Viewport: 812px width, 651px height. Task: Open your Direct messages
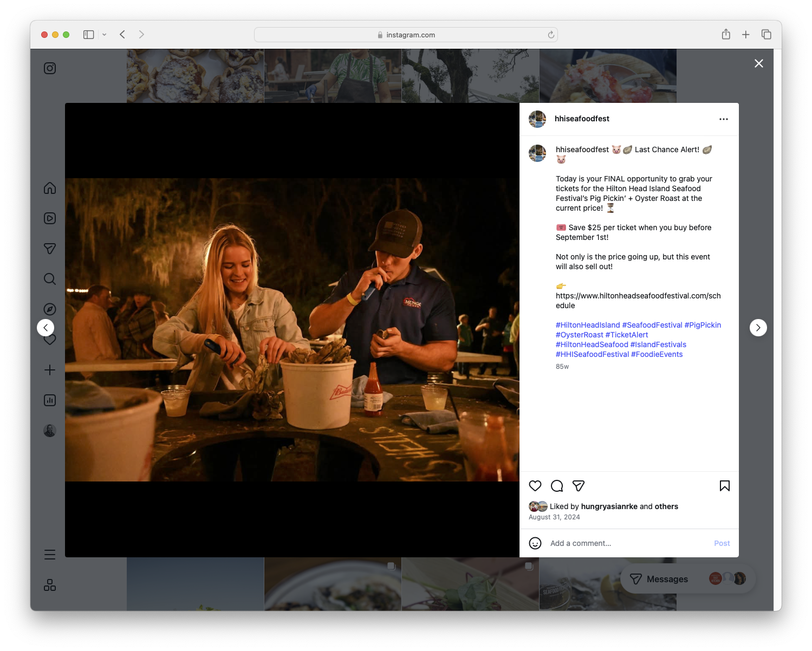tap(49, 249)
